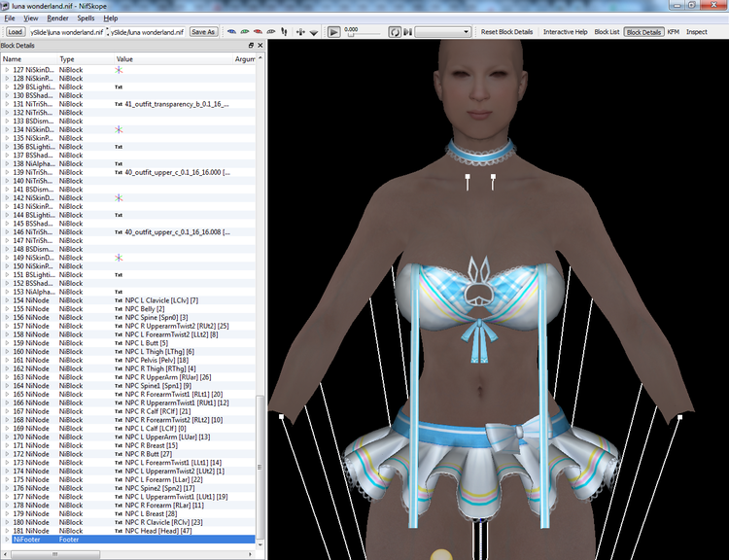Select 'NPC Belly [2]' value

pyautogui.click(x=145, y=309)
